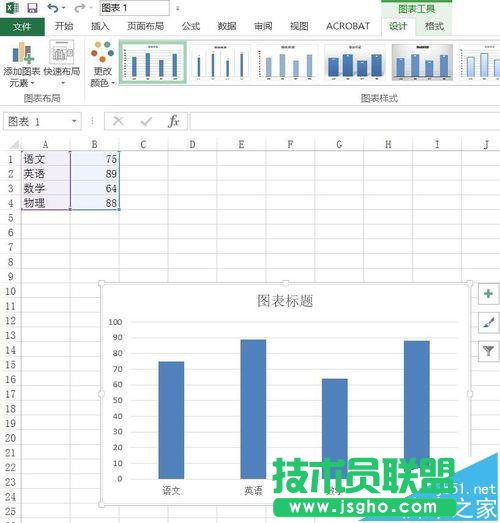Viewport: 500px width, 523px height.
Task: Click column header F
Action: click(291, 144)
